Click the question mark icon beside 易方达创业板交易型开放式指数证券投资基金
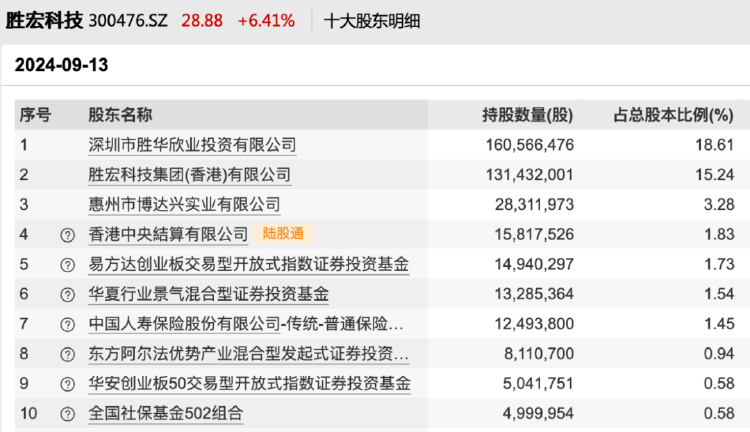The width and height of the screenshot is (750, 432). pyautogui.click(x=67, y=265)
